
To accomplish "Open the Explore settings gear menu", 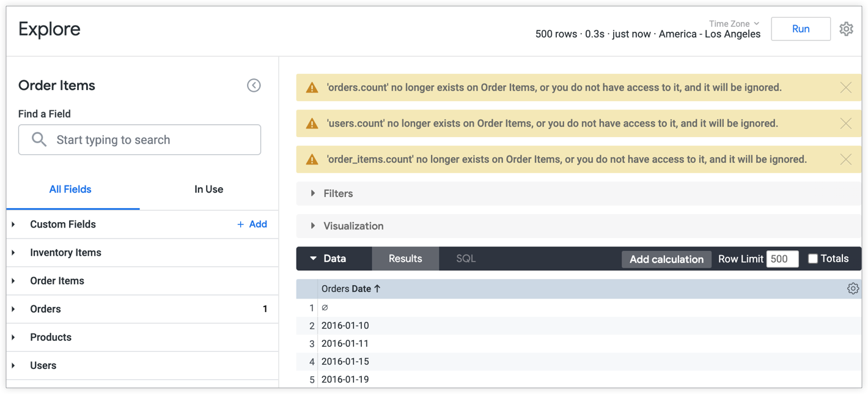I will coord(846,29).
